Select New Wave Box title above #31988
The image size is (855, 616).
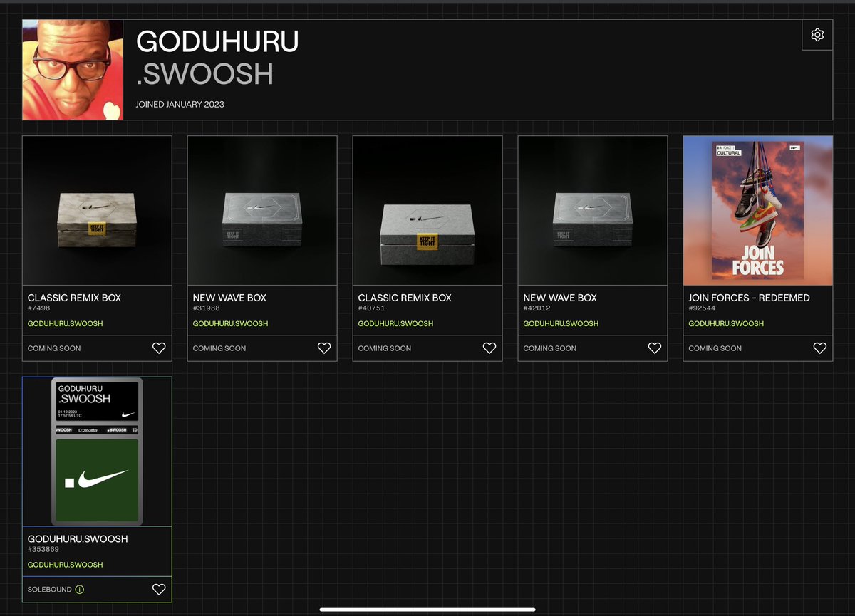[x=230, y=298]
